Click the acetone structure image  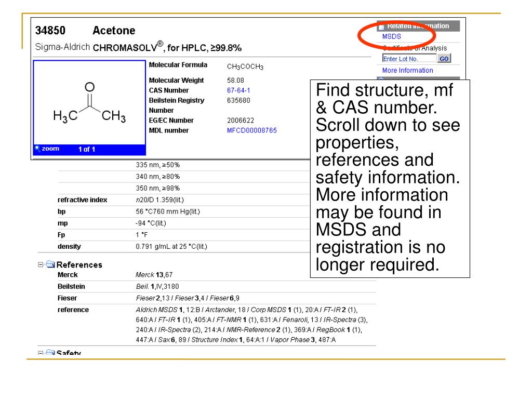[89, 103]
